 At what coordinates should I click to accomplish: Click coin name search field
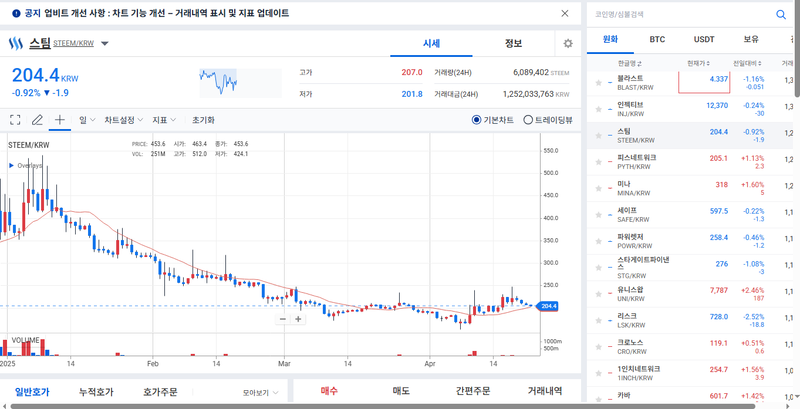[x=681, y=15]
